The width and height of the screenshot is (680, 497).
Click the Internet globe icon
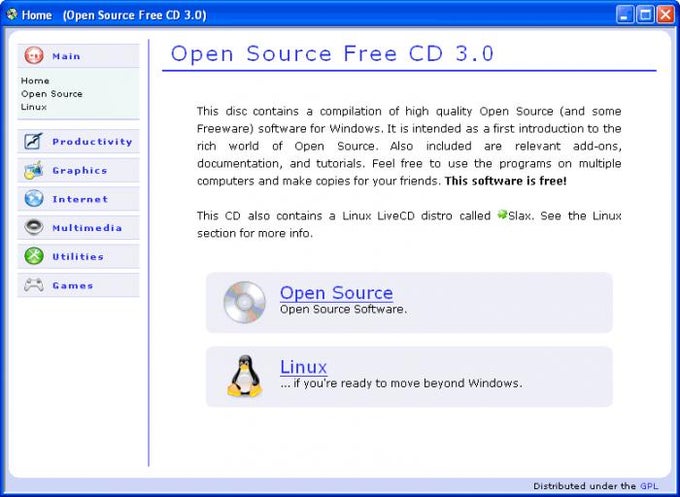point(34,199)
